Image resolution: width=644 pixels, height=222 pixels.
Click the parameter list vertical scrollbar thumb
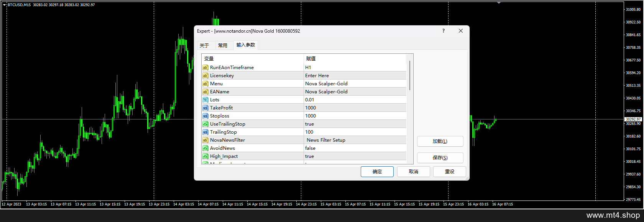410,75
